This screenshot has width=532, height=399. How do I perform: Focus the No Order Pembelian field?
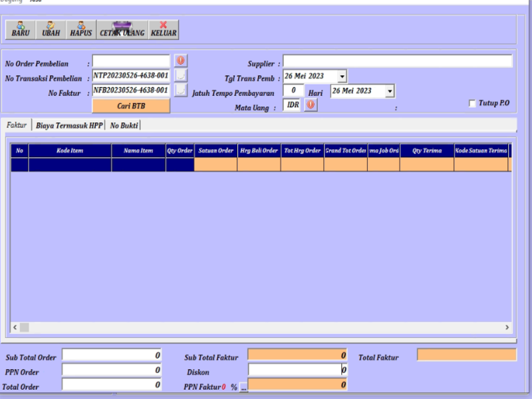tap(131, 61)
